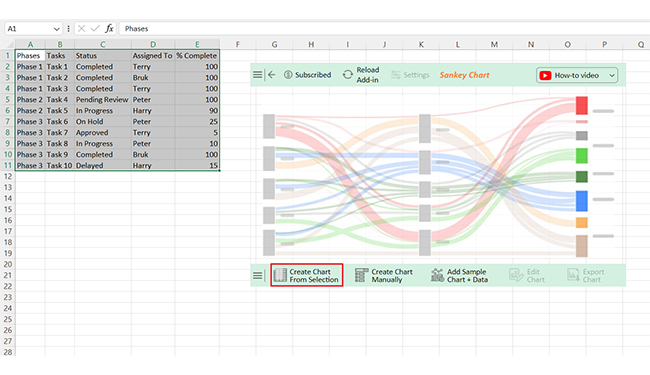Click Create Chart Manually table icon

pos(361,276)
